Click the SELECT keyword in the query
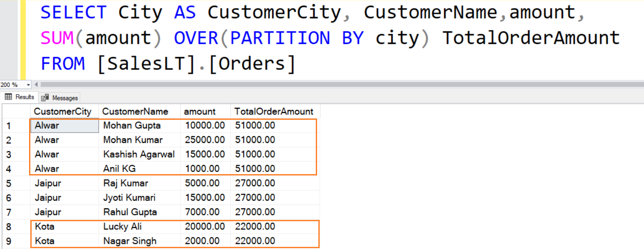Viewport: 644px width, 249px height. 74,13
